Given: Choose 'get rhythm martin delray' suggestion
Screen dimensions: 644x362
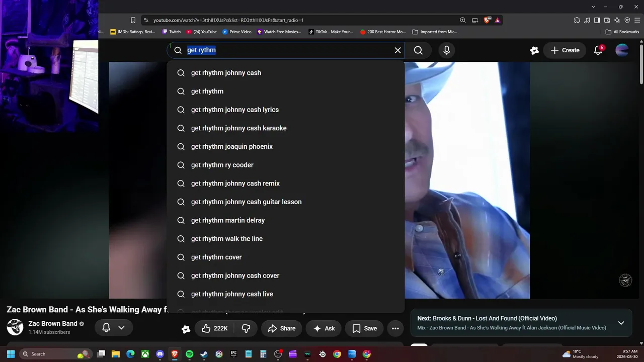Looking at the screenshot, I should click(x=286, y=220).
